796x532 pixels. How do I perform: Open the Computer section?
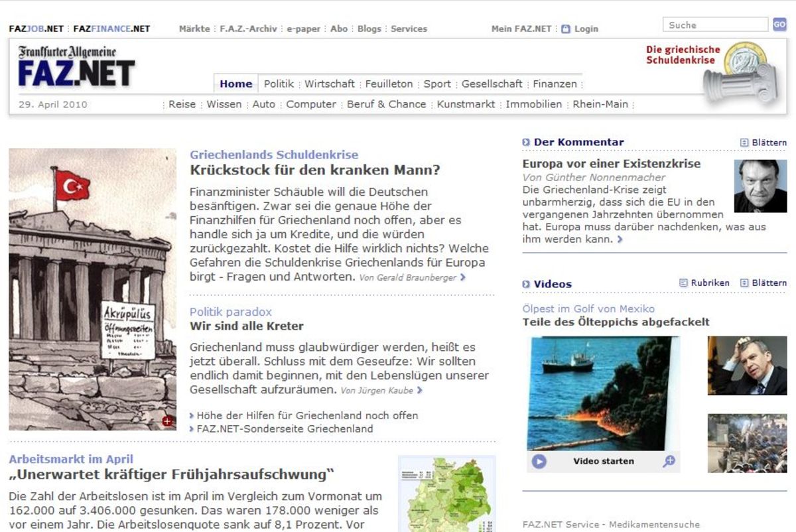click(311, 104)
